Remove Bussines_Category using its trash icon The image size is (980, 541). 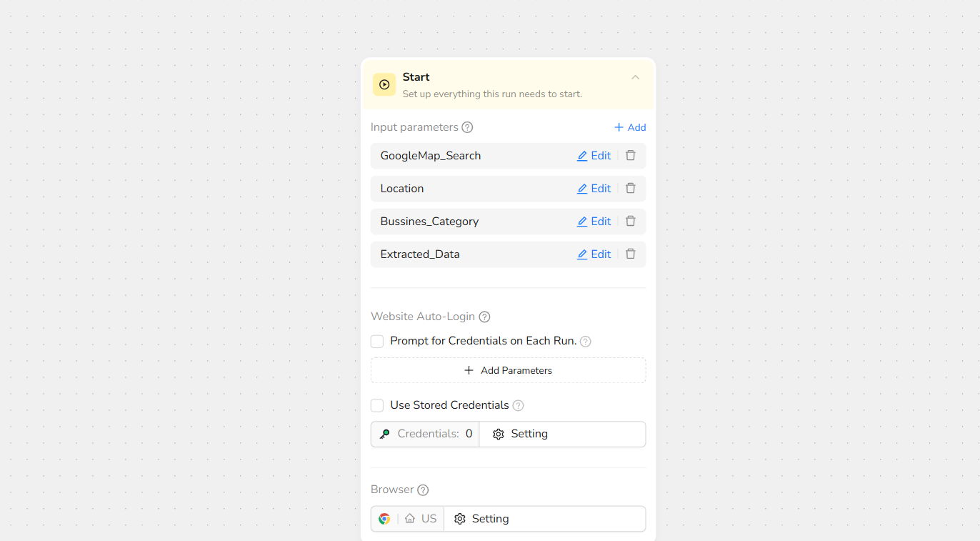[631, 222]
